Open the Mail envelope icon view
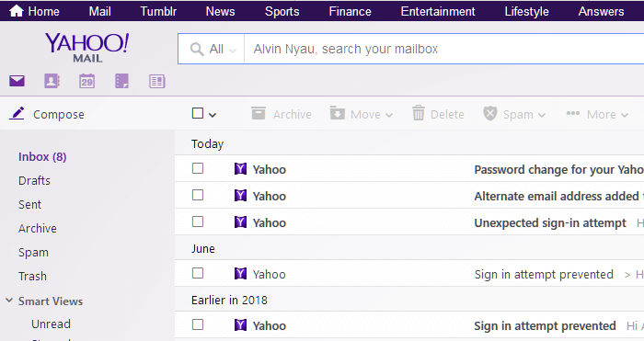This screenshot has width=644, height=341. pos(17,81)
